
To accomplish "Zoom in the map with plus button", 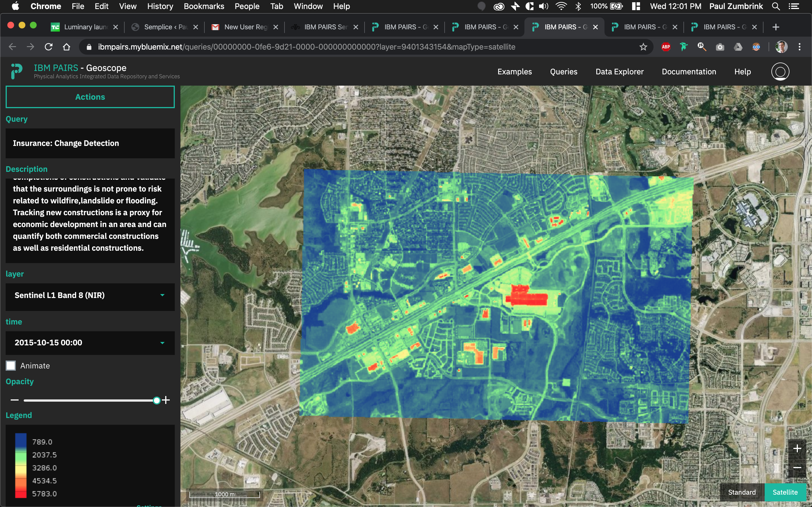I will pos(797,448).
